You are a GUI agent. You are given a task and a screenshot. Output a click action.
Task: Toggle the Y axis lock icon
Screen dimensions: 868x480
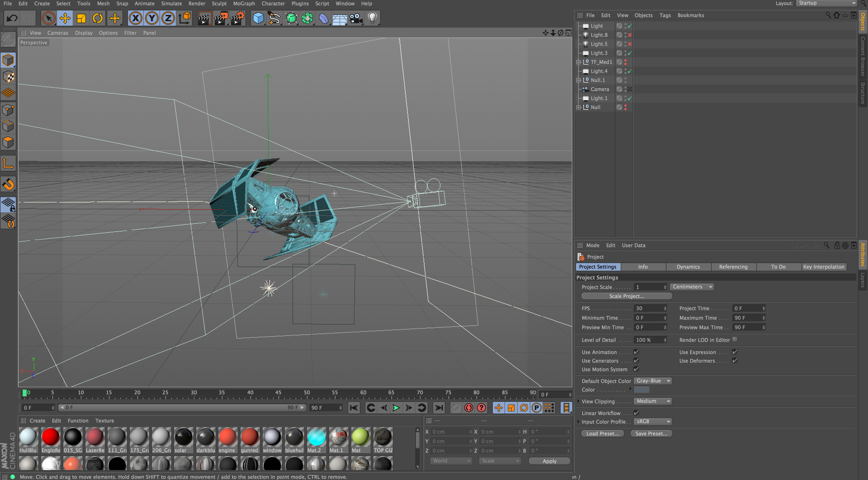click(152, 18)
